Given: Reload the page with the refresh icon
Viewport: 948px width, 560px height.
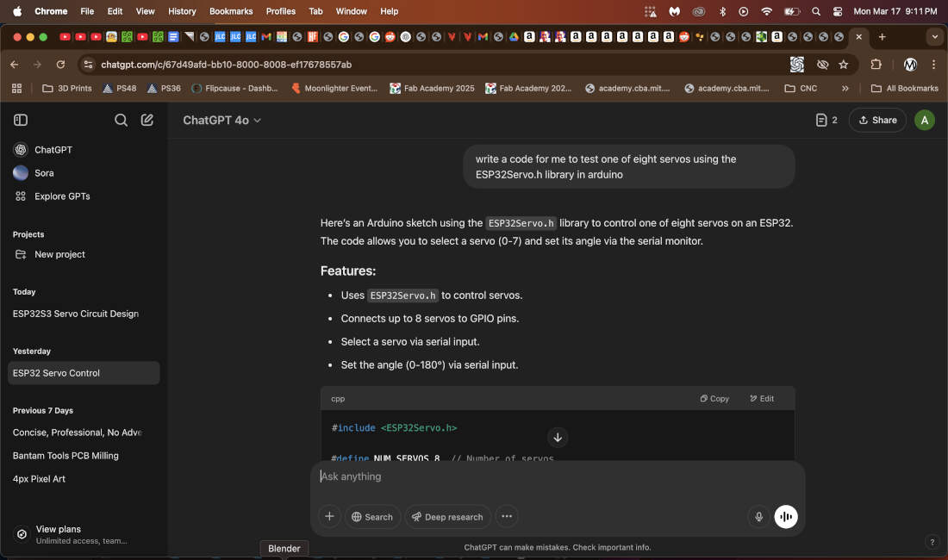Looking at the screenshot, I should tap(60, 65).
